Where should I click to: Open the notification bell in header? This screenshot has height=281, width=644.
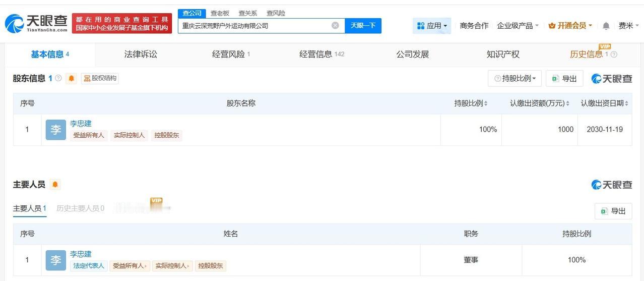(606, 25)
